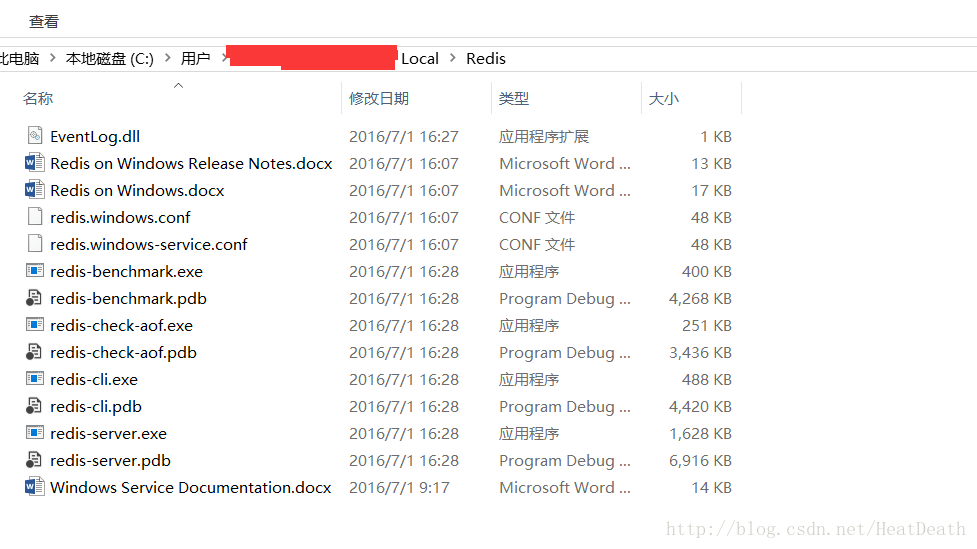Select file name redis.windows.conf
This screenshot has width=977, height=549.
click(120, 217)
